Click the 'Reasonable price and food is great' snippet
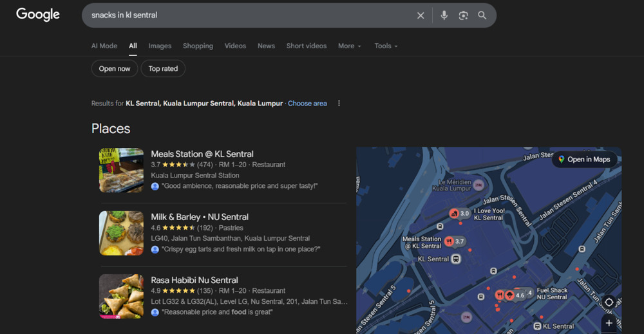 217,312
